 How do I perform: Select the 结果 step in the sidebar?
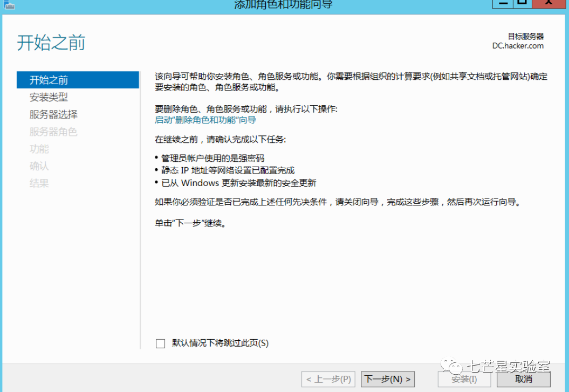pos(39,183)
